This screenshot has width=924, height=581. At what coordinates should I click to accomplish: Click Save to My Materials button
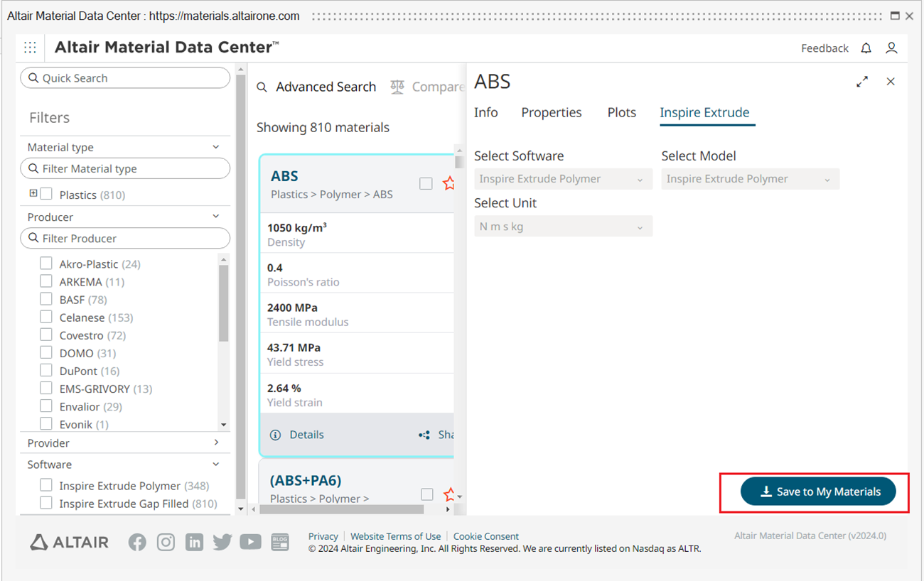pyautogui.click(x=818, y=492)
